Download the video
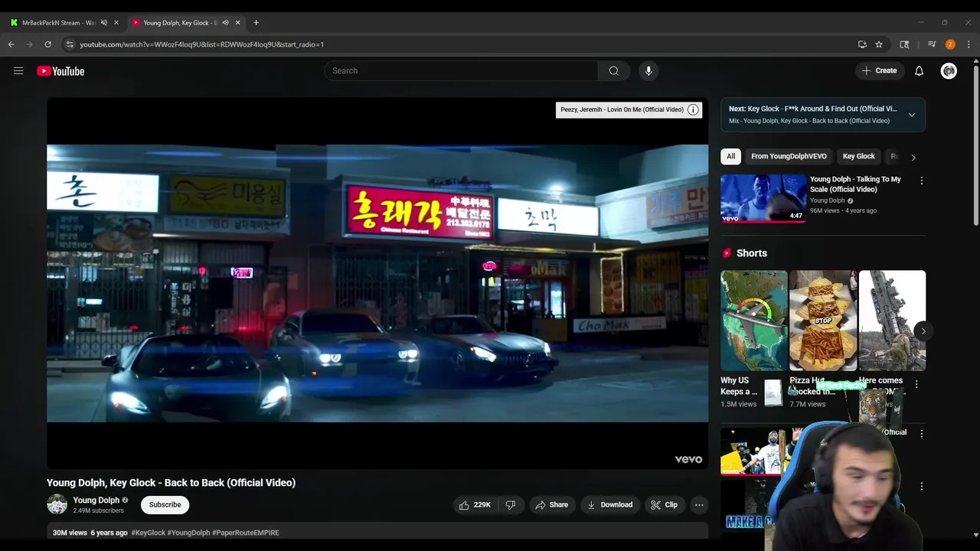Screen dimensions: 980x551 pyautogui.click(x=610, y=505)
